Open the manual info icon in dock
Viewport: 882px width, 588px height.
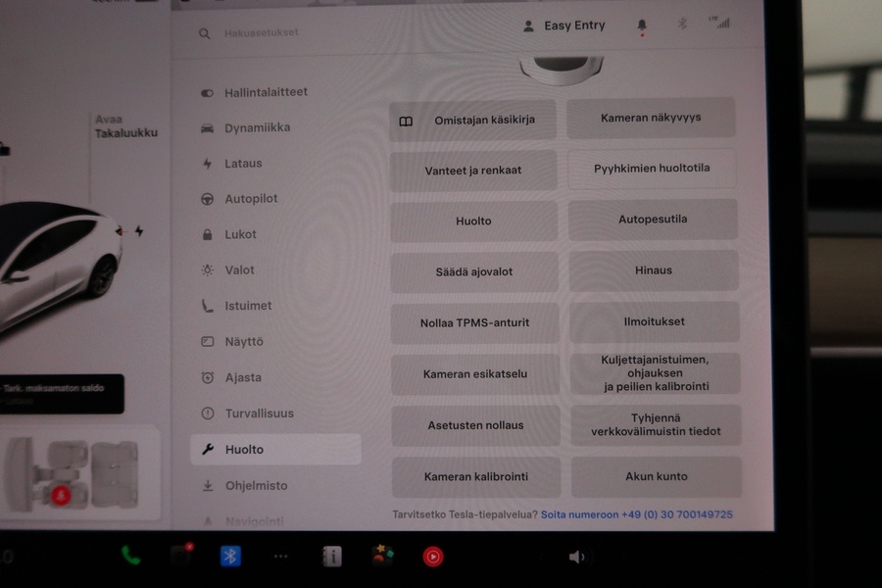[x=332, y=557]
